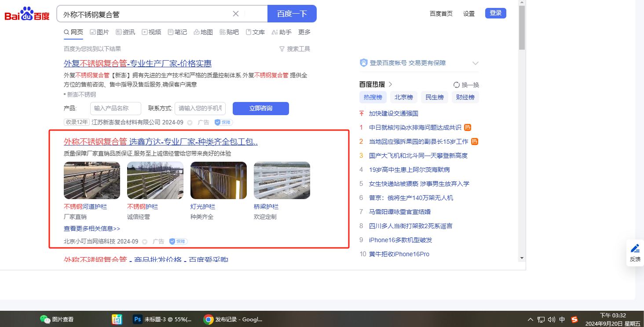Switch to the 图片 search tab
Viewport: 644px width, 327px height.
[99, 32]
